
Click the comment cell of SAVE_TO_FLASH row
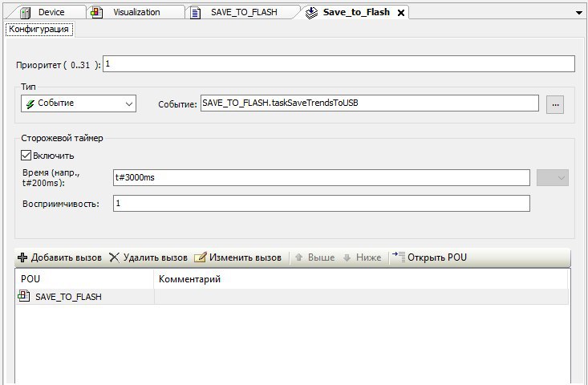click(x=361, y=297)
